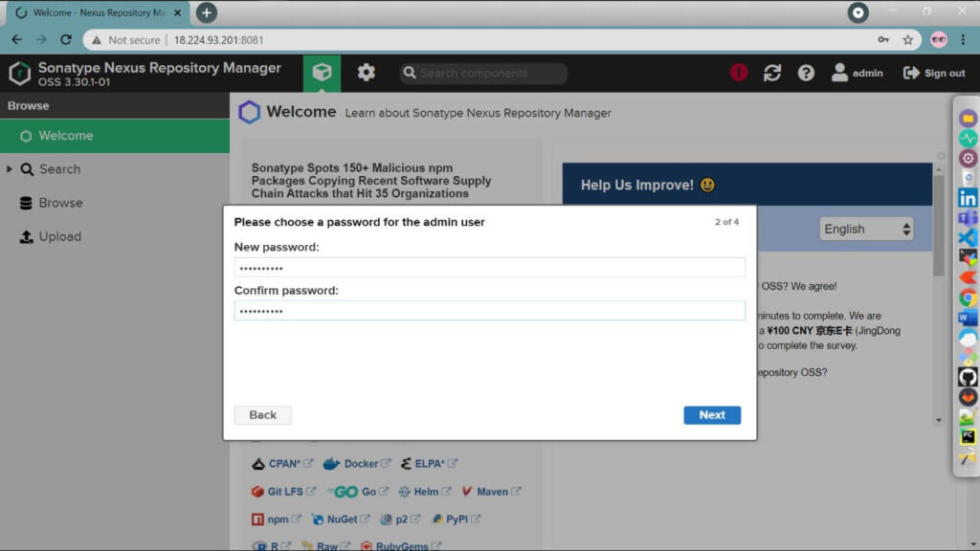Click the Not secure warning indicator

click(x=126, y=40)
